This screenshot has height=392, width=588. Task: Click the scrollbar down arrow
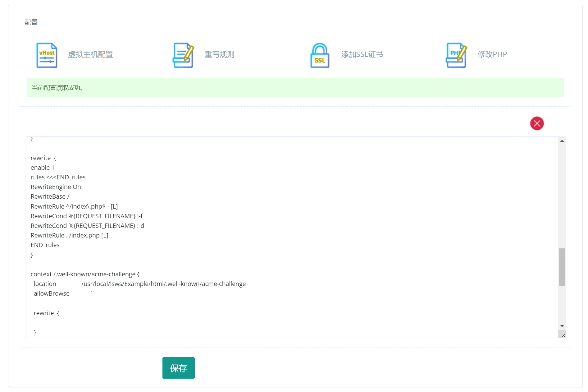point(562,326)
